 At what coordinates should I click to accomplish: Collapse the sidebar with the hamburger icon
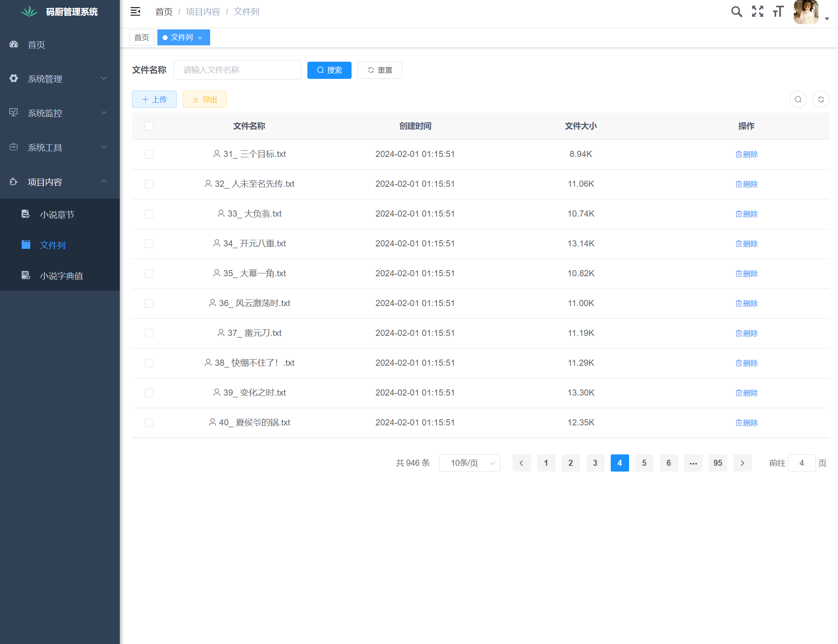point(135,11)
